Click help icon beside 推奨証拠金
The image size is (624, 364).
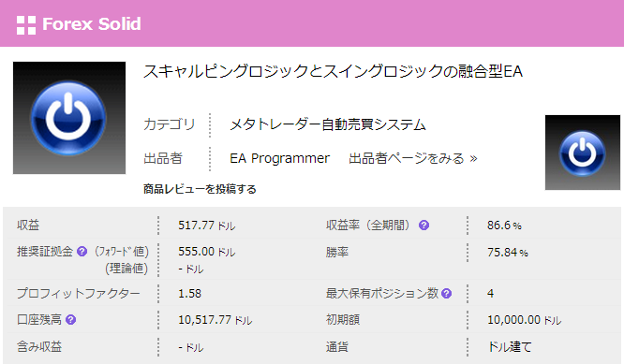pyautogui.click(x=82, y=252)
